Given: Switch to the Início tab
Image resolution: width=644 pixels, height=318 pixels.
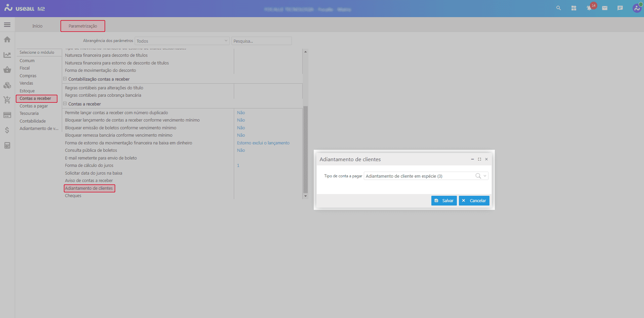Looking at the screenshot, I should point(37,26).
